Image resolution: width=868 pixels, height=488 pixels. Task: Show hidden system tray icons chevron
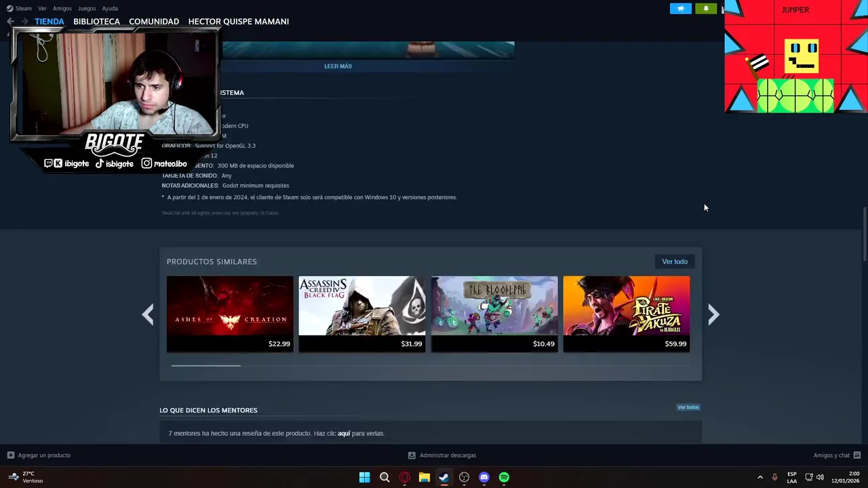(760, 477)
